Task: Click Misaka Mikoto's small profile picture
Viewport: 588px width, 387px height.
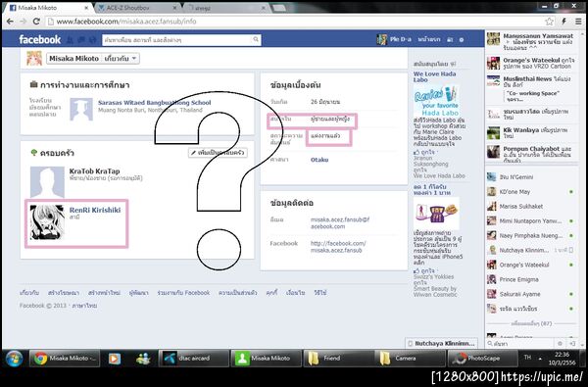Action: click(x=34, y=59)
